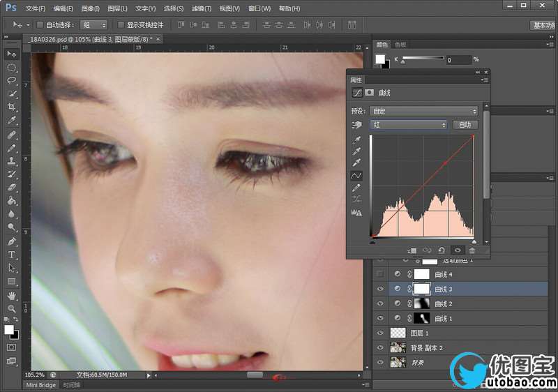Screen dimensions: 558x392
Task: Open the Move tool preset picker arrow
Action: point(28,25)
